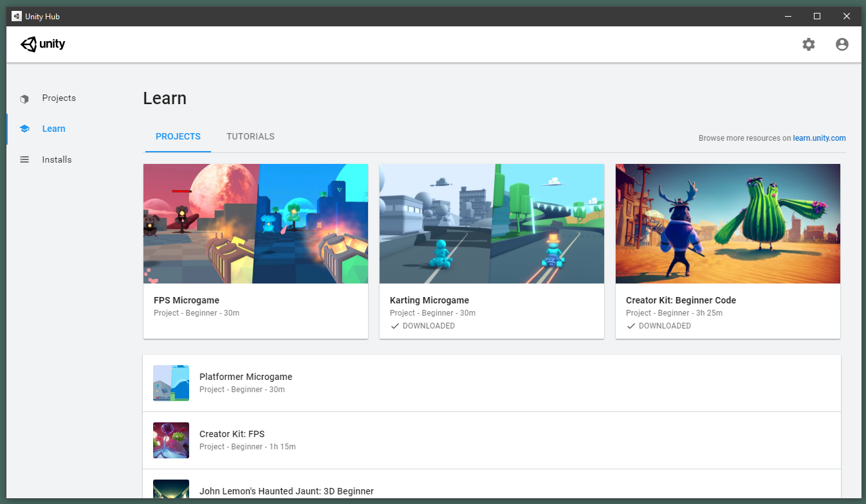This screenshot has width=866, height=504.
Task: Switch to the TUTORIALS tab
Action: 250,136
